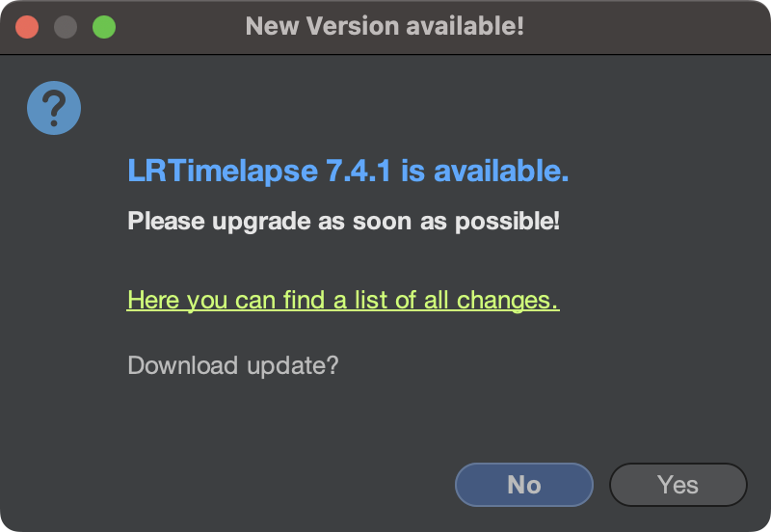
Task: Click the word 'changes' in the green link
Action: click(508, 300)
